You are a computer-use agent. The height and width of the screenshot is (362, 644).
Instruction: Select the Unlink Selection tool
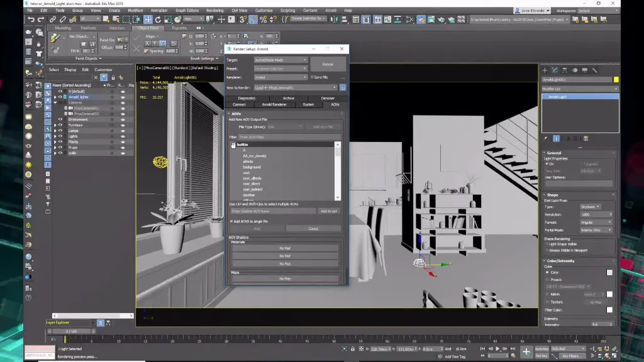click(62, 19)
